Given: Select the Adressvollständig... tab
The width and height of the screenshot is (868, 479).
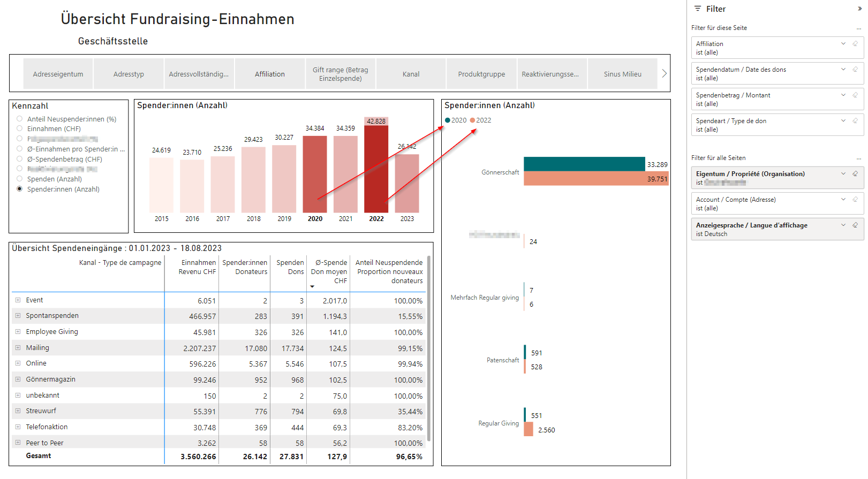Looking at the screenshot, I should coord(199,74).
